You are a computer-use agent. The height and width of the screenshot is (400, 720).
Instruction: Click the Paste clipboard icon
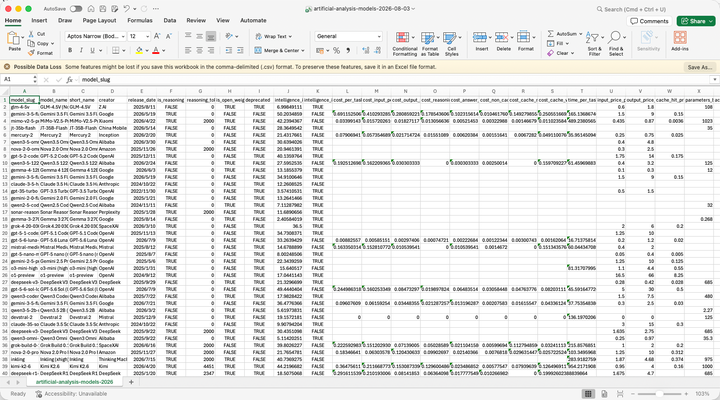point(14,39)
